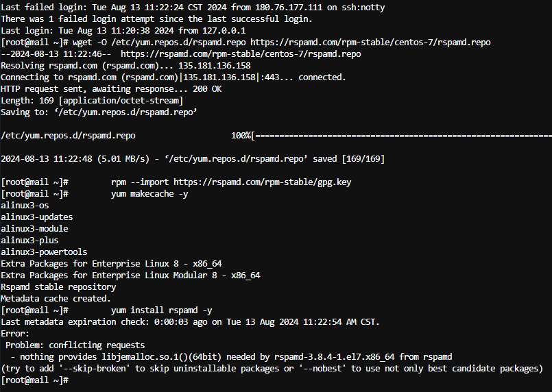Click the empty prompt at the bottom line
The image size is (552, 392).
pyautogui.click(x=34, y=380)
